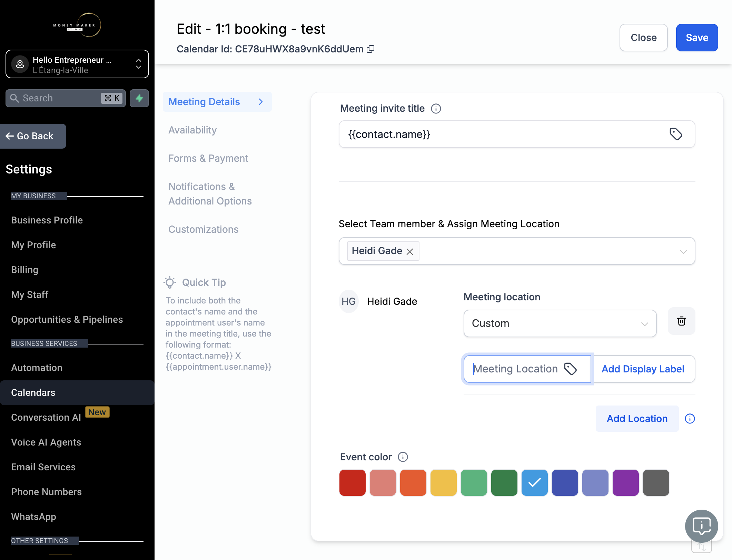The width and height of the screenshot is (732, 560).
Task: Show info tooltip next to Add Location
Action: click(690, 419)
